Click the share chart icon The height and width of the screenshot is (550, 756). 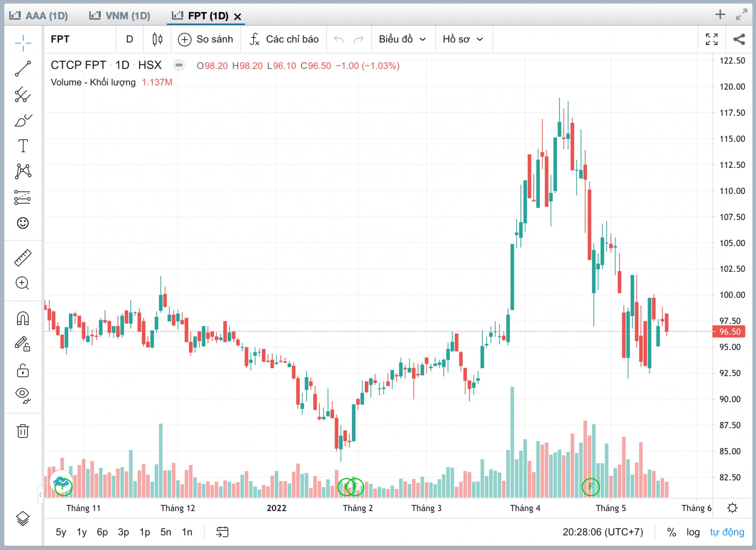click(x=739, y=39)
